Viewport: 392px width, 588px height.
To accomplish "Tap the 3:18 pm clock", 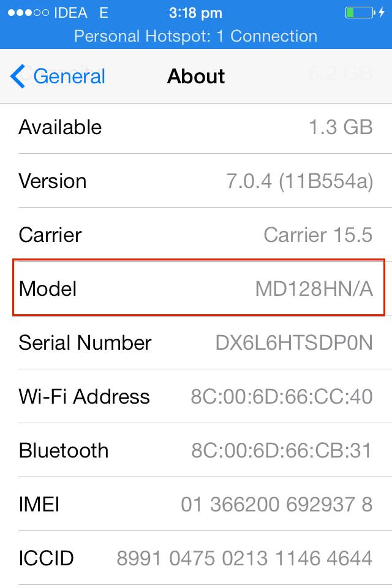I will point(195,13).
